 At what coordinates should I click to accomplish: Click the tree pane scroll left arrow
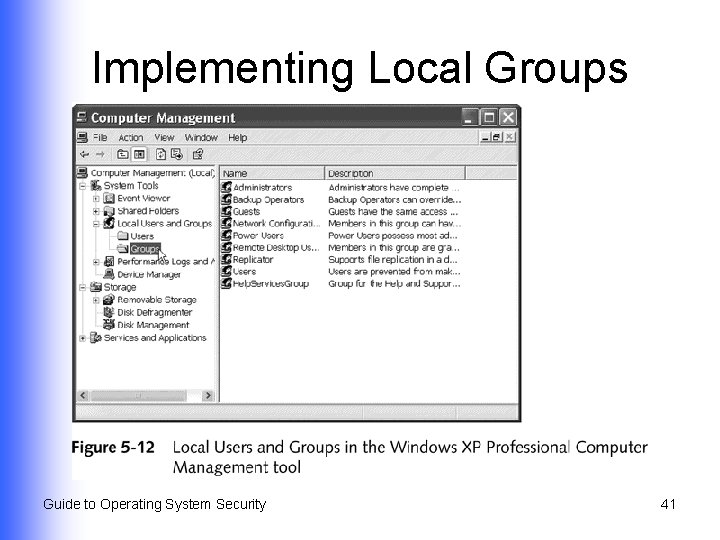(x=83, y=395)
